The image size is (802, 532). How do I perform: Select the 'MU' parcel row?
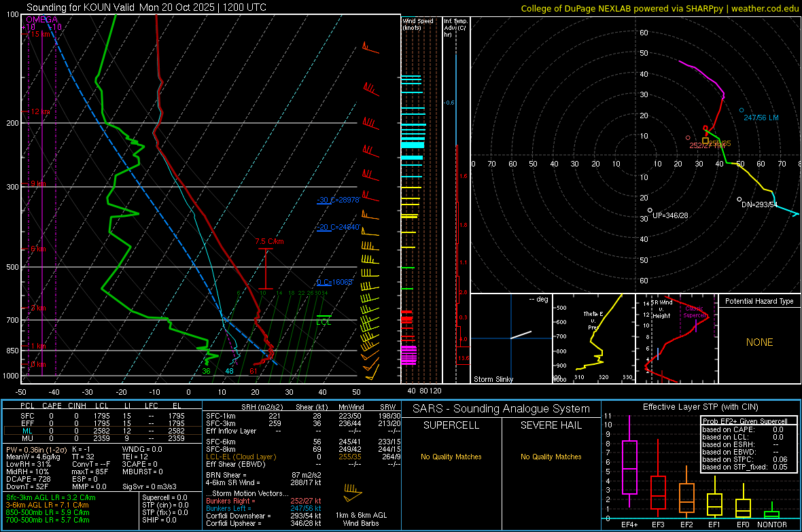(x=103, y=438)
